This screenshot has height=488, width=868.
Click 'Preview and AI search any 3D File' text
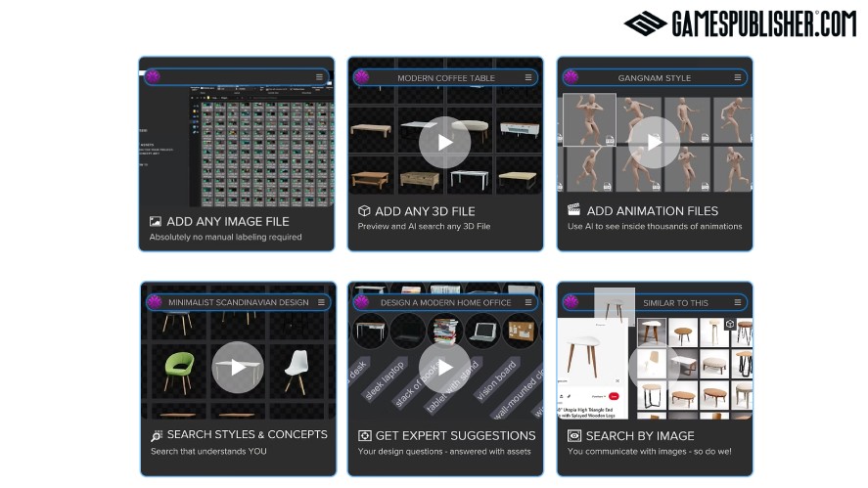coord(424,226)
